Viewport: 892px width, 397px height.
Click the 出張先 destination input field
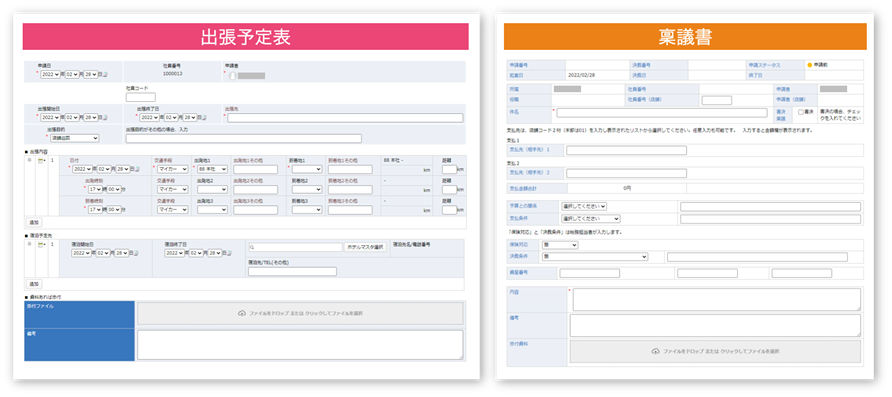(345, 118)
